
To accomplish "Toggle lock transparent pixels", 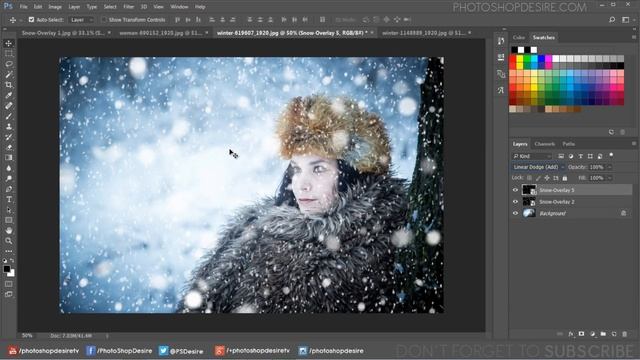I will click(x=529, y=178).
